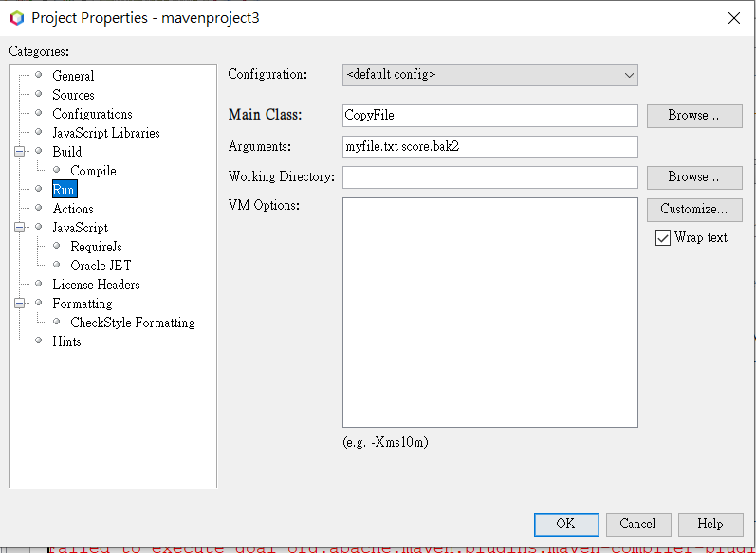Viewport: 756px width, 553px height.
Task: Open the Configuration dropdown
Action: click(489, 75)
